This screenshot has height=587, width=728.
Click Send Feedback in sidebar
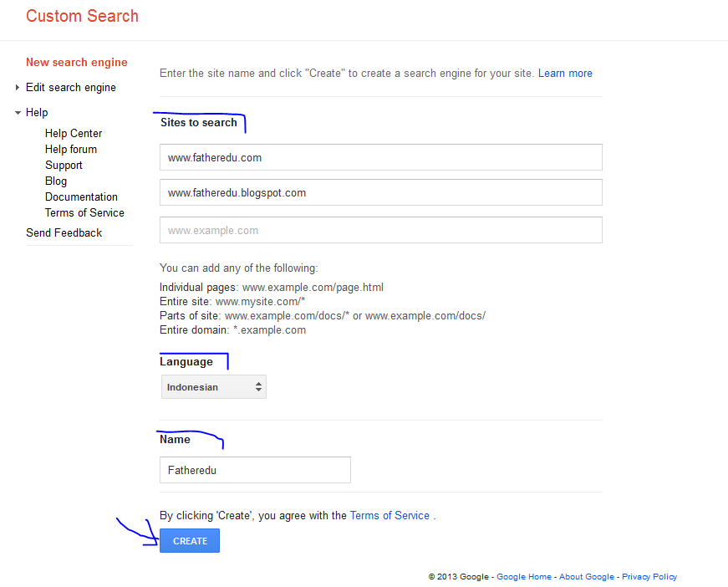coord(64,232)
